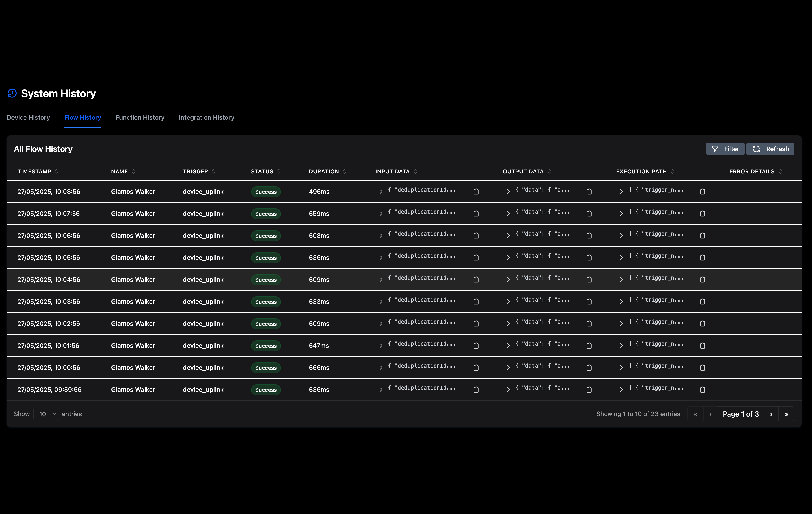Image resolution: width=812 pixels, height=514 pixels.
Task: Copy output data for the 10:07:56 row
Action: pyautogui.click(x=589, y=214)
